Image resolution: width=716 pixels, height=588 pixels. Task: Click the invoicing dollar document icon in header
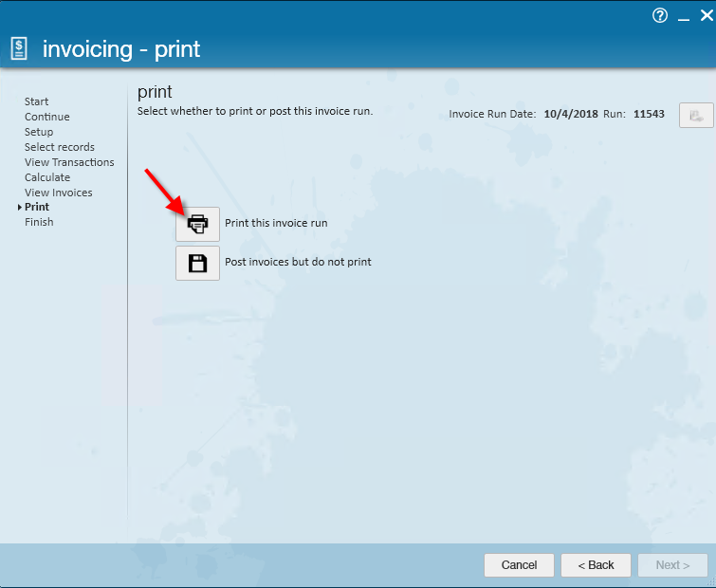[x=19, y=49]
